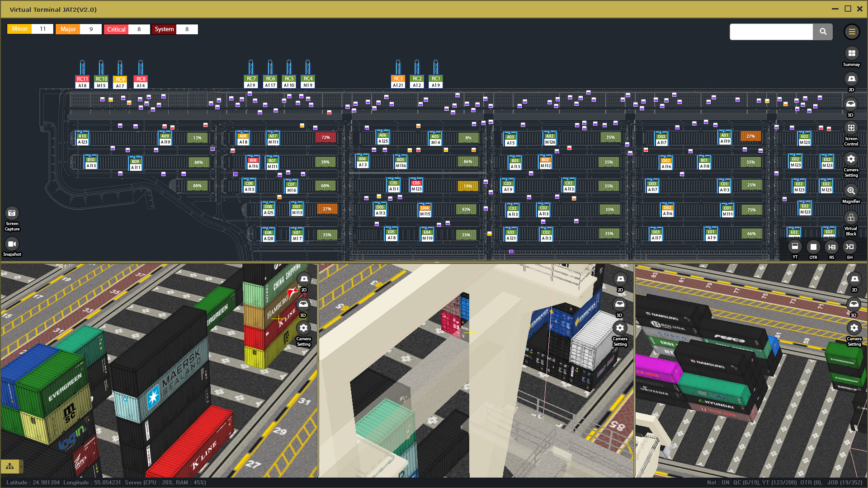
Task: Expand the bottom-left hierarchy panel arrow
Action: click(x=21, y=466)
